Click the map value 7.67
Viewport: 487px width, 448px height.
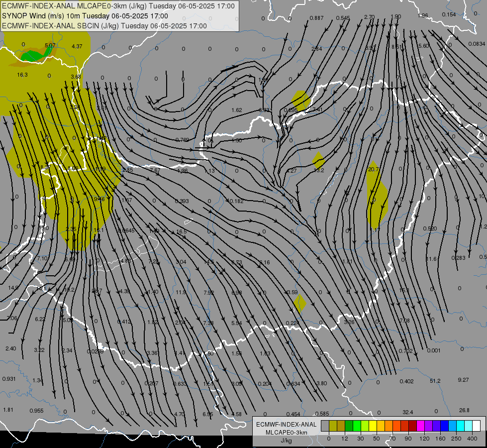pyautogui.click(x=155, y=170)
